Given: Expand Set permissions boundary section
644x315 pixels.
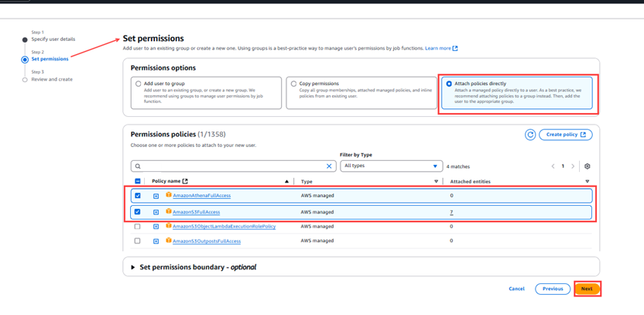Looking at the screenshot, I should point(133,267).
